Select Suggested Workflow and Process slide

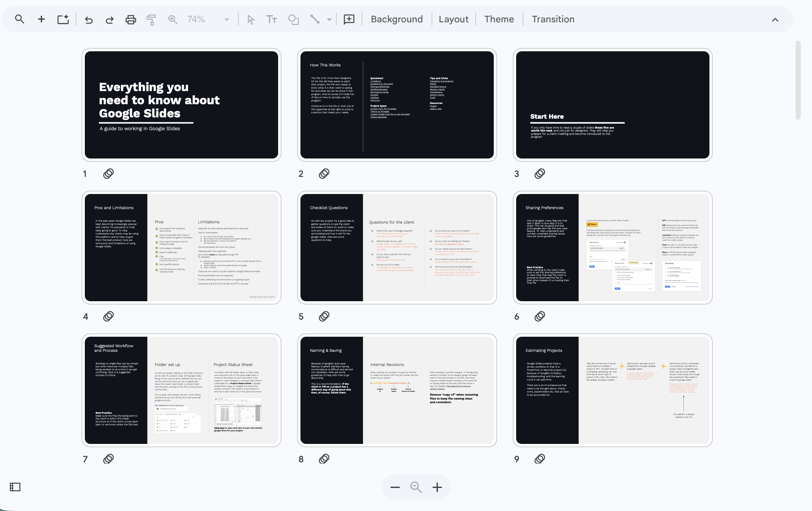181,390
